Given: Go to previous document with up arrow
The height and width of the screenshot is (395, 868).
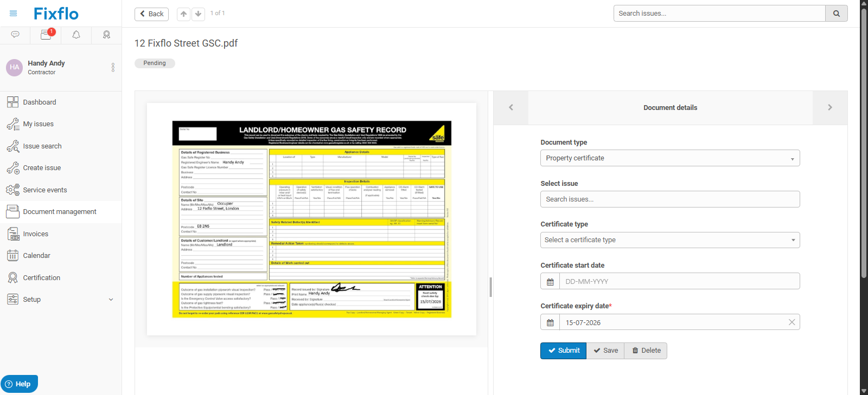Looking at the screenshot, I should (x=184, y=14).
